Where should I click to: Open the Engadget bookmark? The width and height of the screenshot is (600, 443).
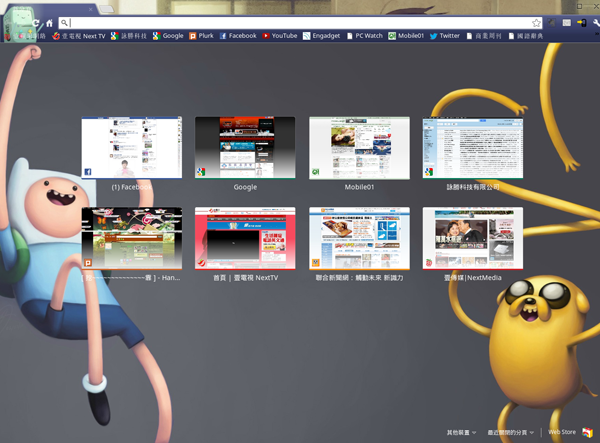pos(321,36)
